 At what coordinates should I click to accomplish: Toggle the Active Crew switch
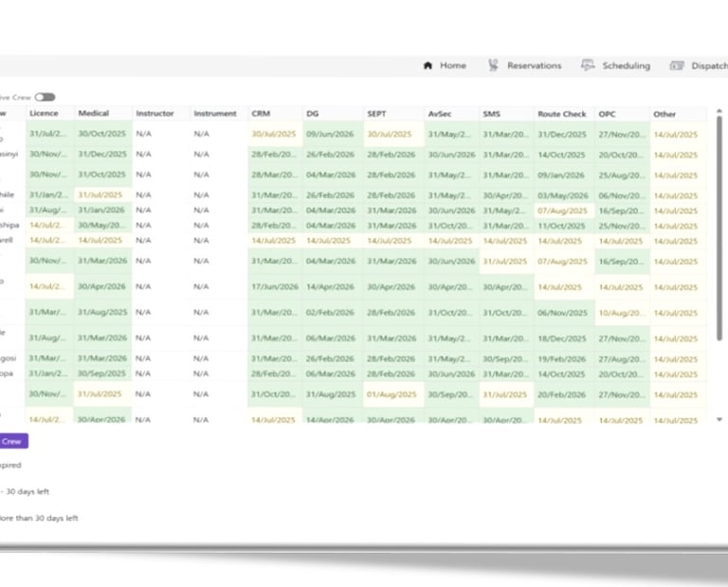45,97
